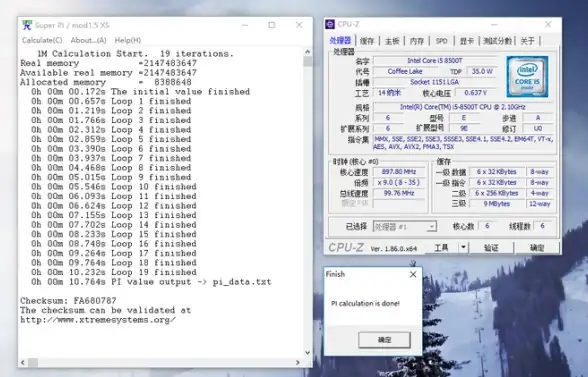588x377 pixels.
Task: Switch to the 显卡 tab in CPU-Z
Action: [x=466, y=41]
